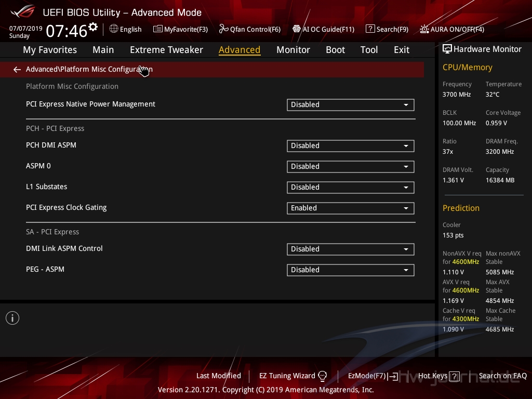This screenshot has height=399, width=532.
Task: Switch to the Main tab
Action: (x=103, y=50)
